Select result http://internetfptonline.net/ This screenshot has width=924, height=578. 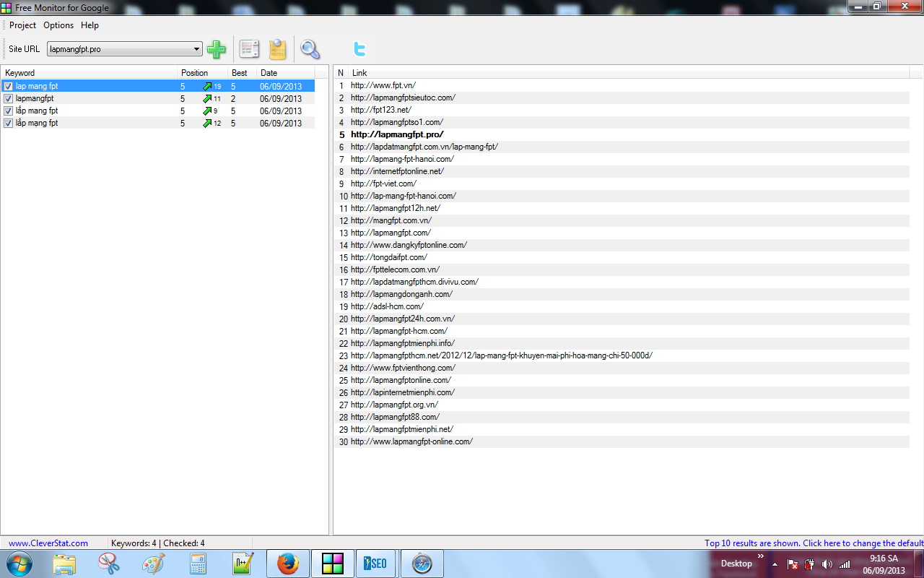[x=397, y=171]
